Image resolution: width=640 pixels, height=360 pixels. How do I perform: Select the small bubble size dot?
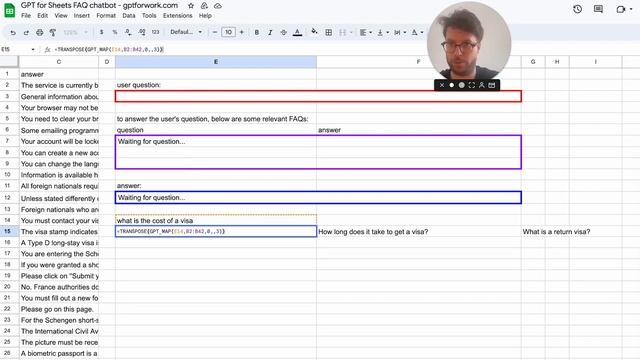click(451, 85)
